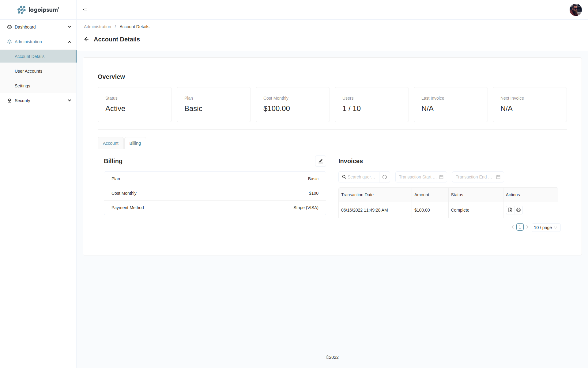Click the refresh icon next to search
The image size is (588, 368).
pos(385,177)
